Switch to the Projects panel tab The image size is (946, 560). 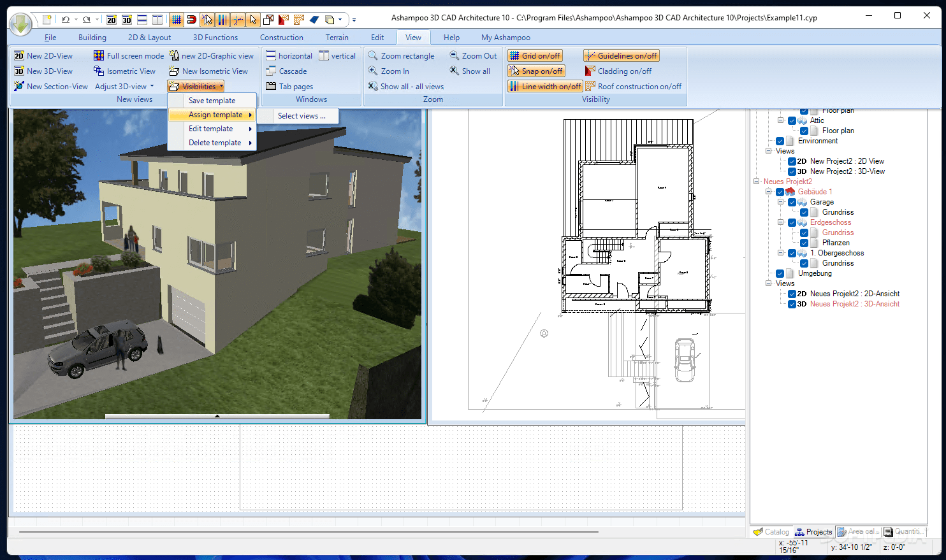[813, 532]
